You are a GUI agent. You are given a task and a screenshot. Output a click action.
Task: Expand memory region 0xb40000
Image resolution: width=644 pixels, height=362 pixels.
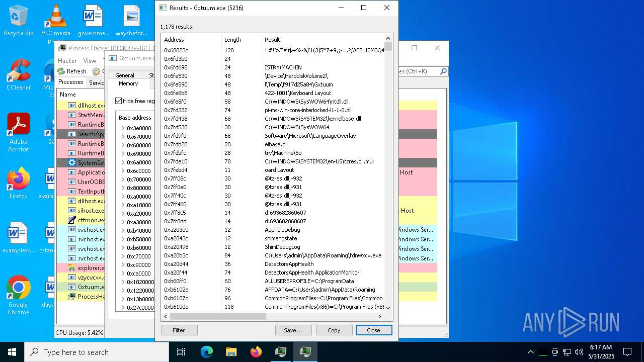coord(123,231)
